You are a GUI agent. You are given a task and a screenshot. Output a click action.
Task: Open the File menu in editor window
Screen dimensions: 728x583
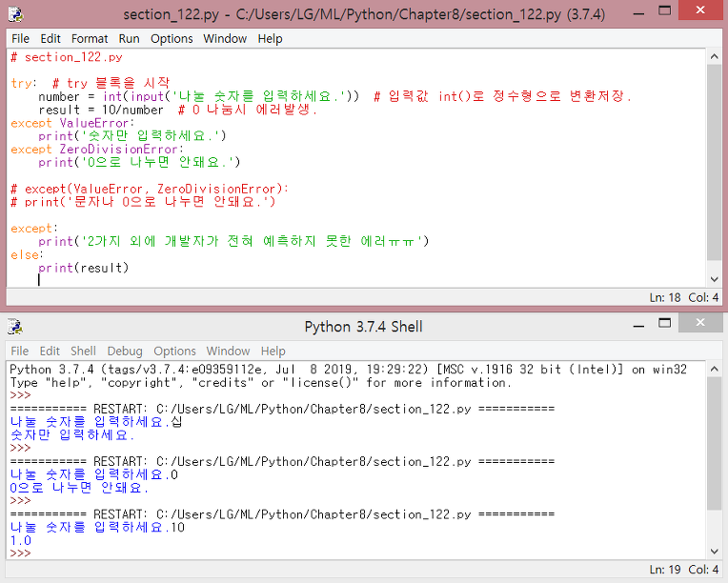(x=20, y=38)
